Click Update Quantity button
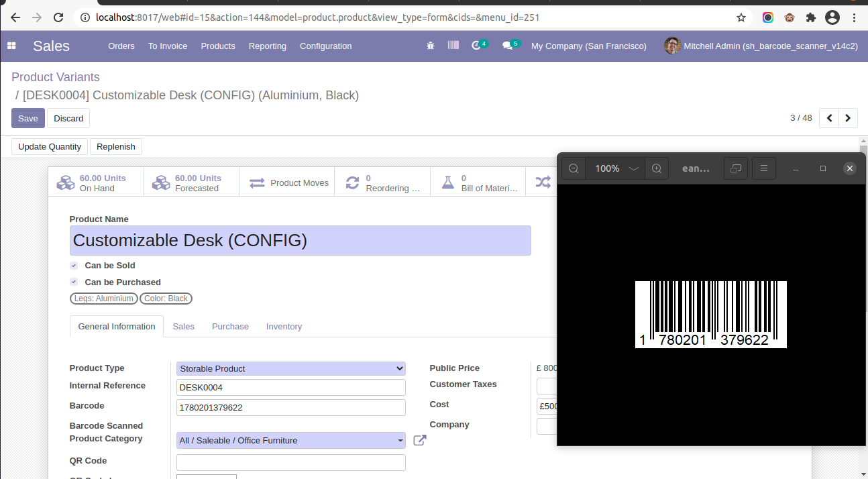 (x=50, y=146)
